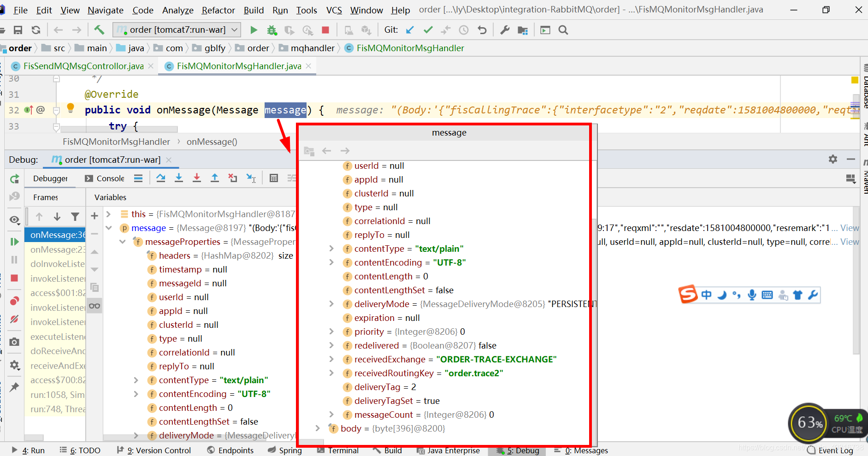Click the Search Everywhere magnifier icon

[563, 30]
